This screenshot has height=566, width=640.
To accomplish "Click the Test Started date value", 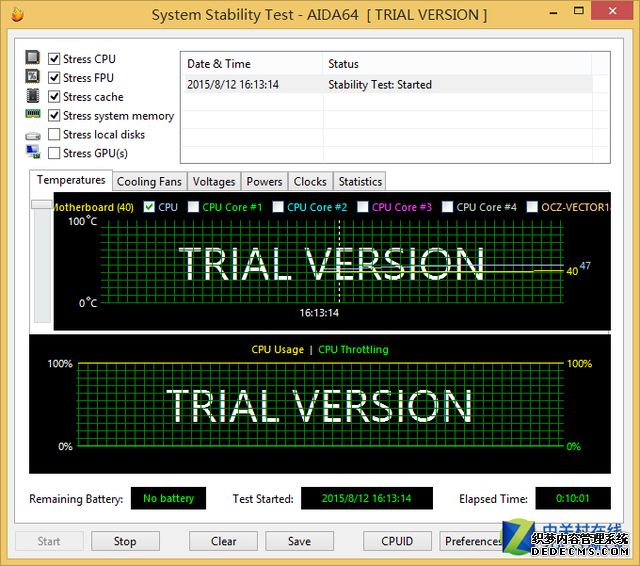I will click(x=367, y=498).
